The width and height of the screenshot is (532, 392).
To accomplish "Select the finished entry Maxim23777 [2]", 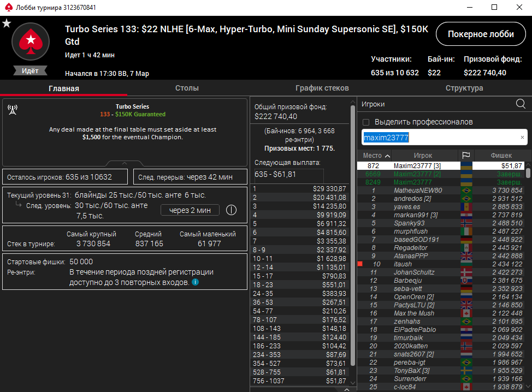I will pos(441,174).
